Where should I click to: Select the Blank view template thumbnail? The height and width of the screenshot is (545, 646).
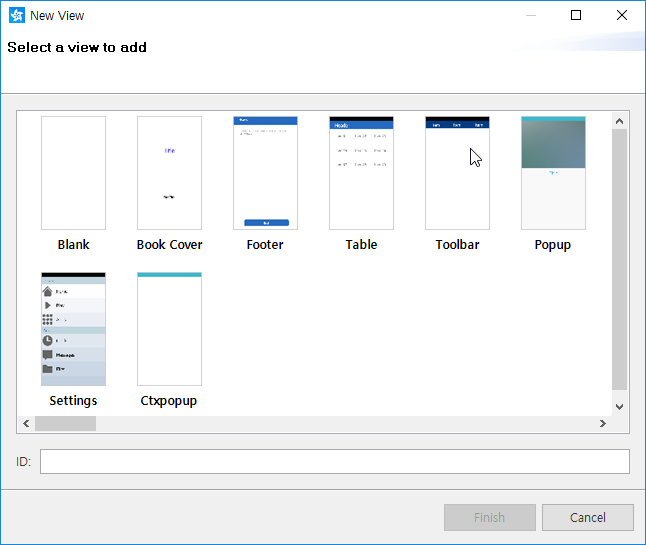coord(73,173)
